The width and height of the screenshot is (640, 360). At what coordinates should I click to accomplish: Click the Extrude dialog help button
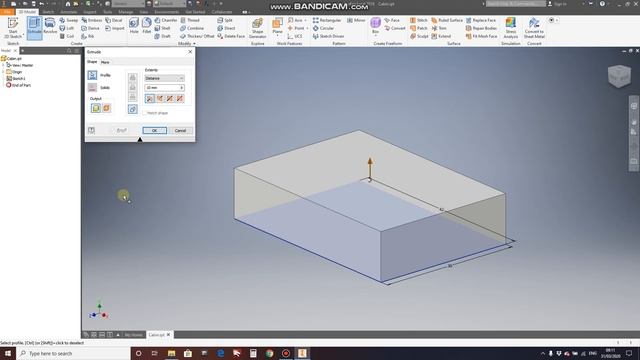click(91, 130)
